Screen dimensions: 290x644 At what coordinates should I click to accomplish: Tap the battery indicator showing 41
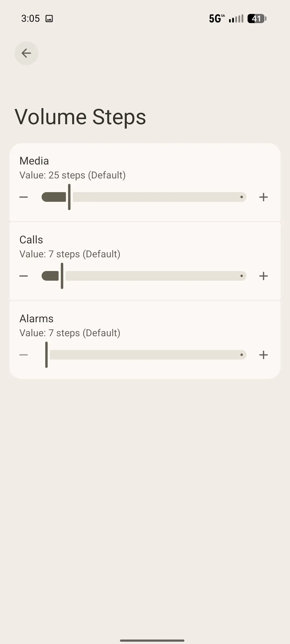click(257, 19)
